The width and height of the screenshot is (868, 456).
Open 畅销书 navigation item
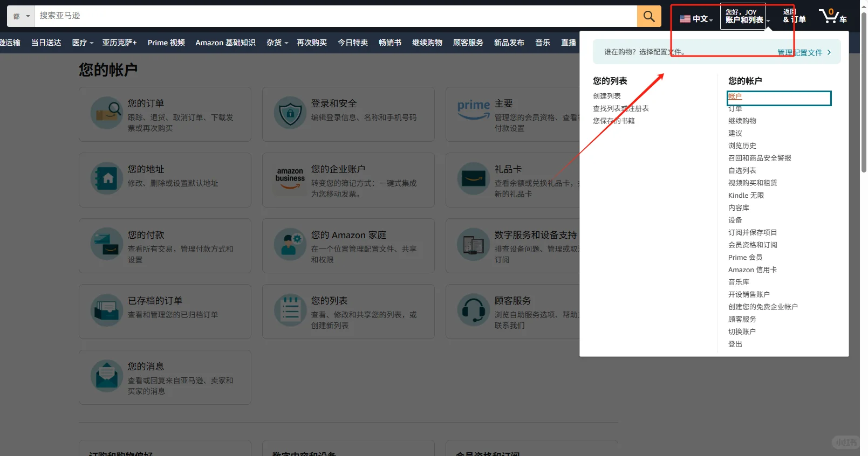[390, 43]
